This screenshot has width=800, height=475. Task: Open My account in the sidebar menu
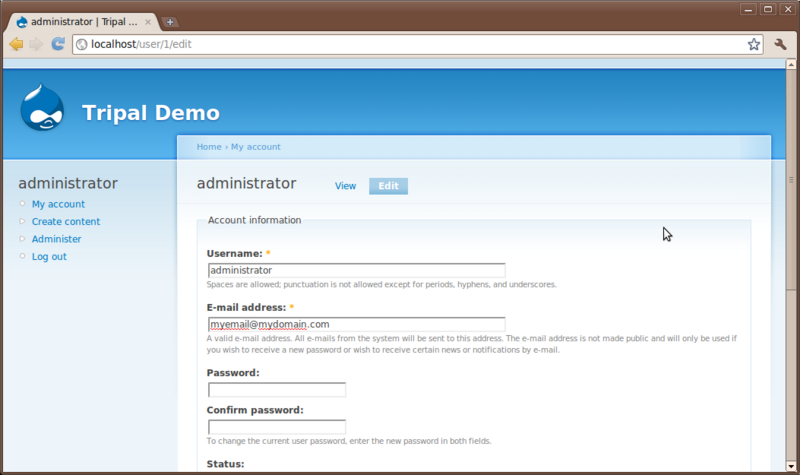click(x=58, y=204)
